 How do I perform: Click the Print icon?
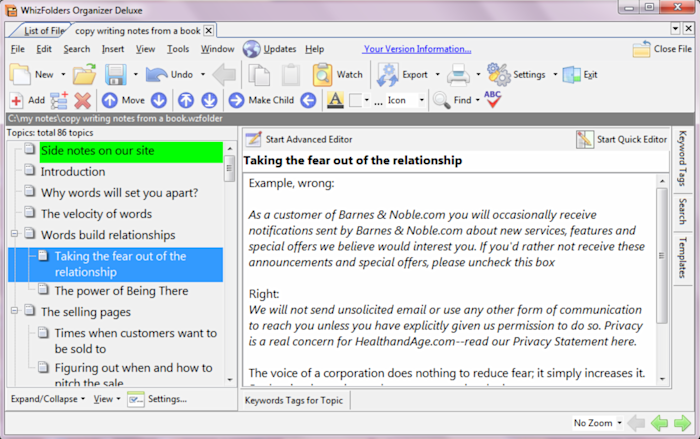pos(458,74)
